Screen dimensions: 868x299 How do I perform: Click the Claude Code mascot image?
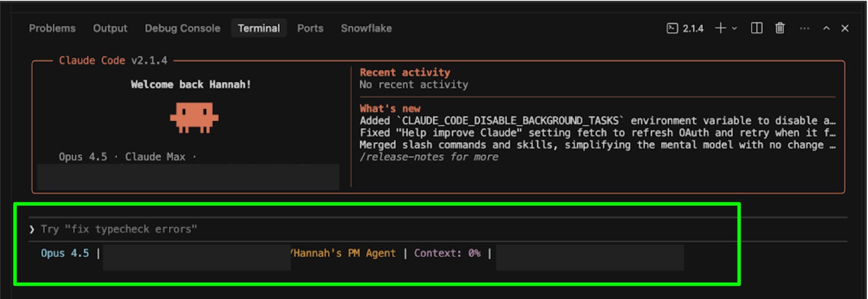[194, 117]
